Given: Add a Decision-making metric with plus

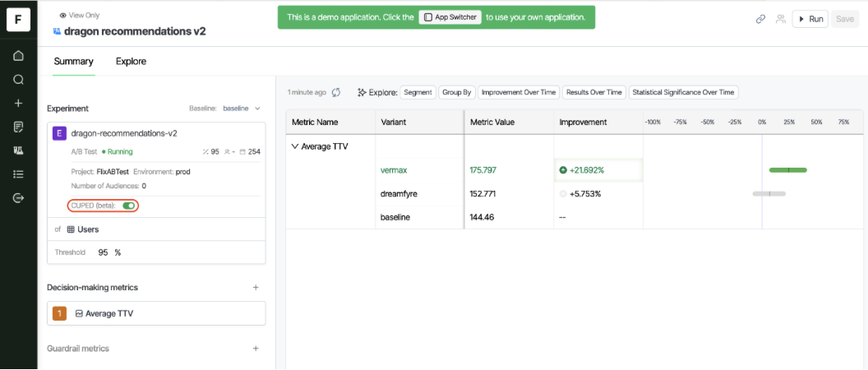Looking at the screenshot, I should point(256,288).
